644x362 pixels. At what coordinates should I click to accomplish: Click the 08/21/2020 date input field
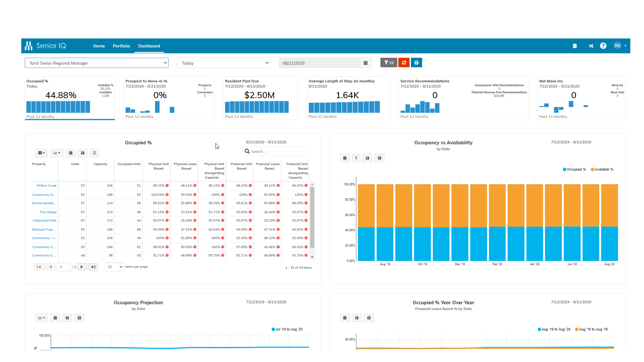click(x=319, y=63)
